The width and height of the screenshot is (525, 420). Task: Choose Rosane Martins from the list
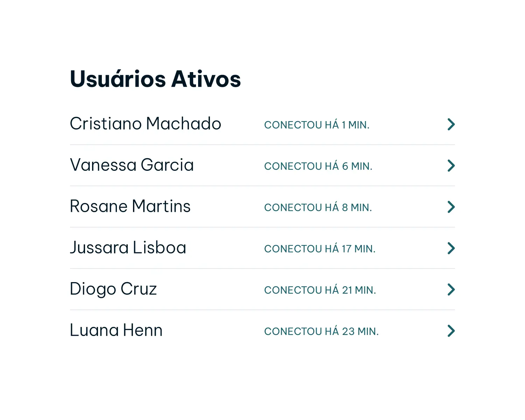click(x=130, y=206)
